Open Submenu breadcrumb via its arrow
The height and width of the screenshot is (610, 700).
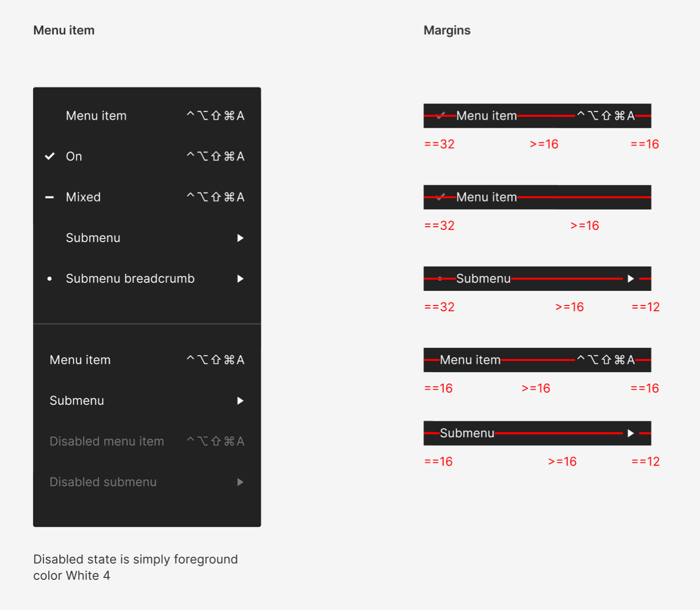240,279
